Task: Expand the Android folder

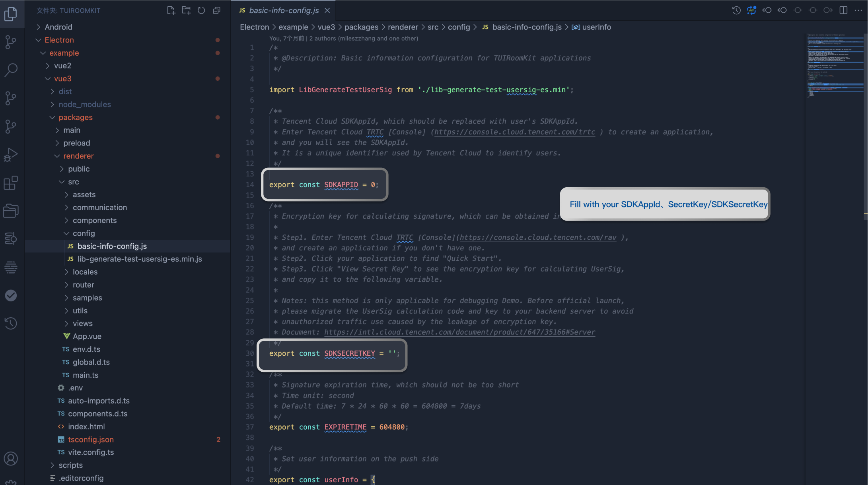Action: 58,27
